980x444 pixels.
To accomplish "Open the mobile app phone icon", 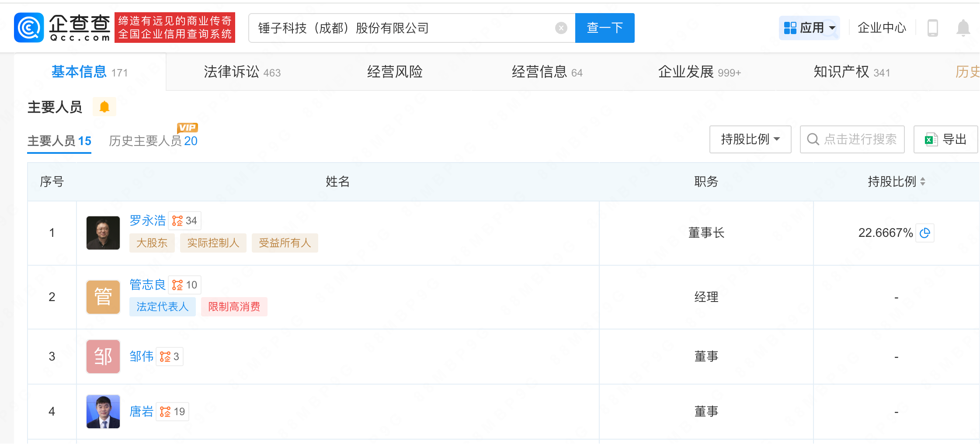I will pos(932,28).
